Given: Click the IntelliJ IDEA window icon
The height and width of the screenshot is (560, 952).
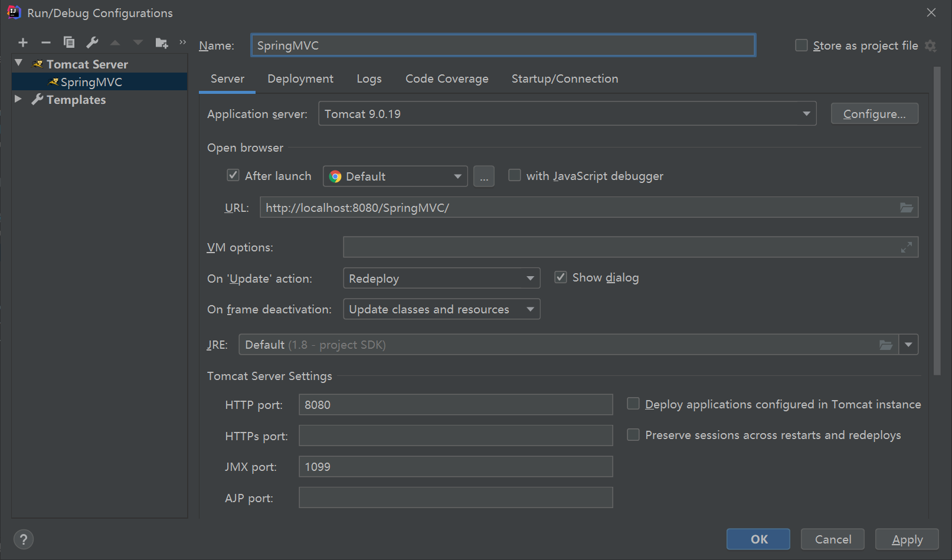Looking at the screenshot, I should tap(14, 12).
